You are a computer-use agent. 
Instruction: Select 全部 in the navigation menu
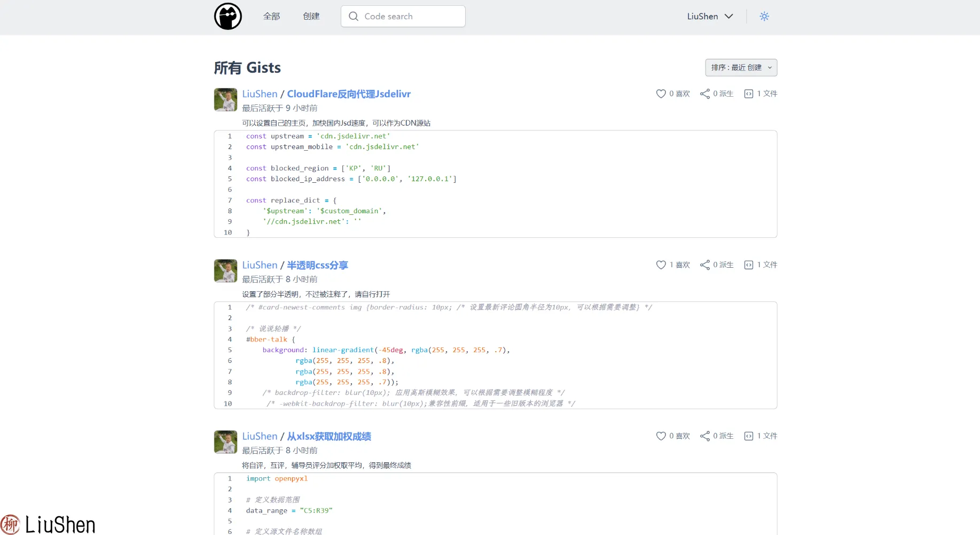point(271,16)
